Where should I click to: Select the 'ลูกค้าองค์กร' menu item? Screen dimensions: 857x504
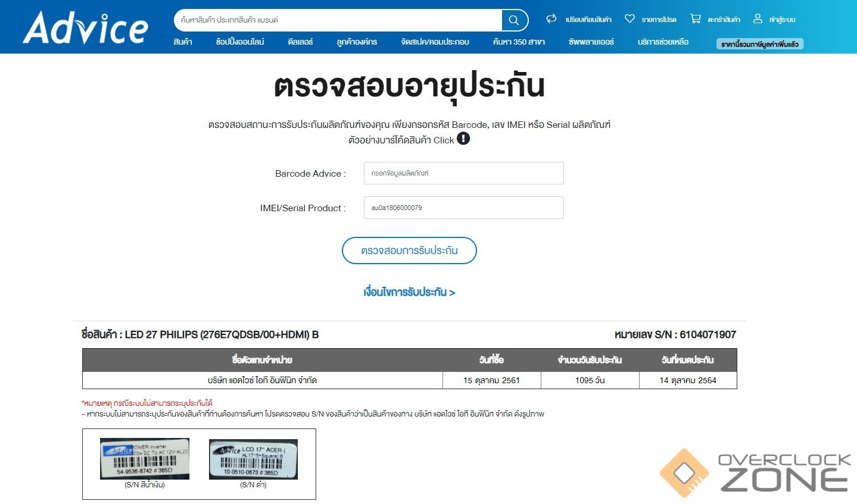coord(357,42)
